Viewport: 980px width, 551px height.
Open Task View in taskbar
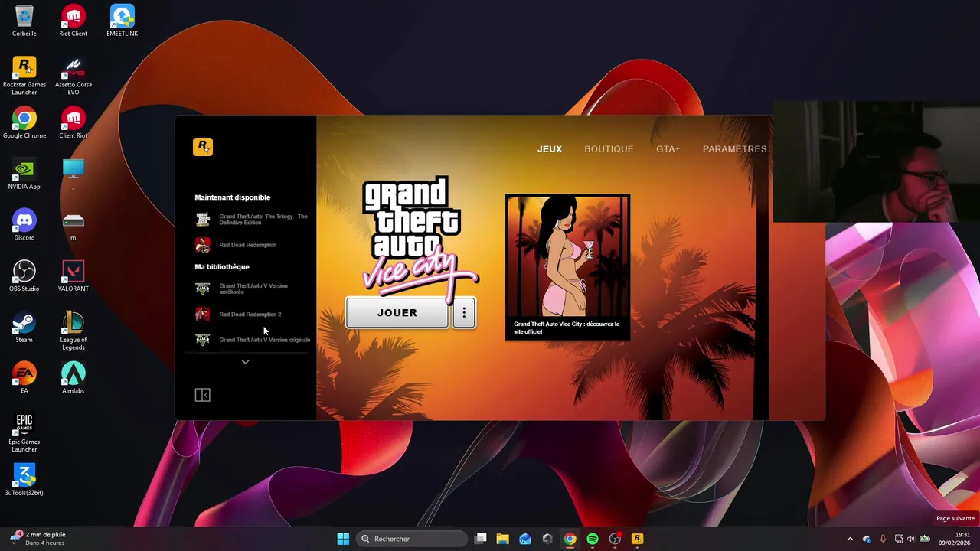pyautogui.click(x=481, y=539)
